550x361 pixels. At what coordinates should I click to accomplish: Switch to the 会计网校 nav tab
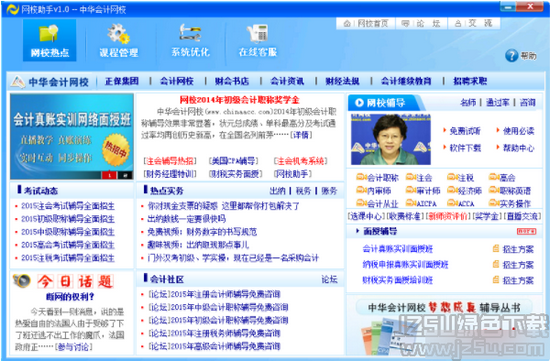(x=176, y=81)
